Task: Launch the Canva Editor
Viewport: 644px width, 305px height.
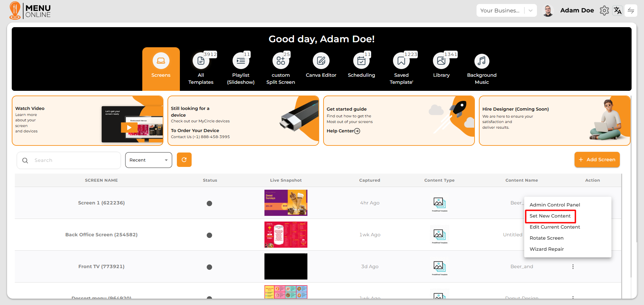Action: [321, 61]
